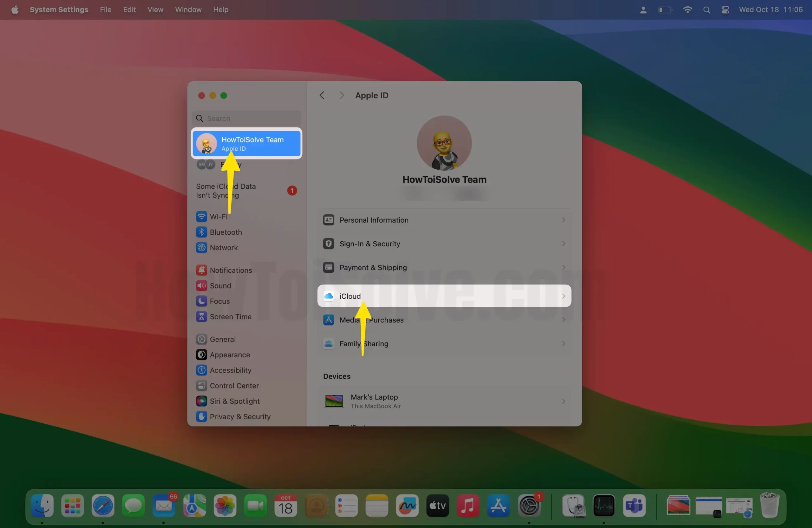
Task: Open Privacy & Security hand icon
Action: [x=201, y=416]
